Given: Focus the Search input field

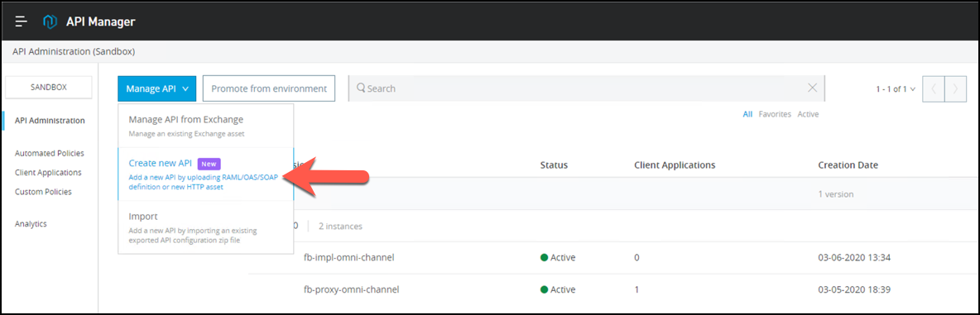Looking at the screenshot, I should [586, 88].
